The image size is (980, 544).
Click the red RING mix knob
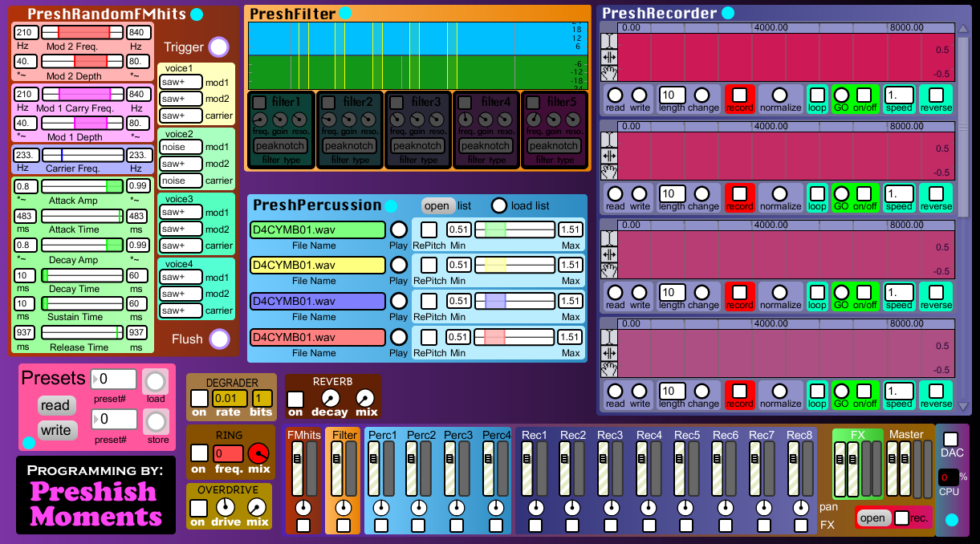pyautogui.click(x=258, y=453)
